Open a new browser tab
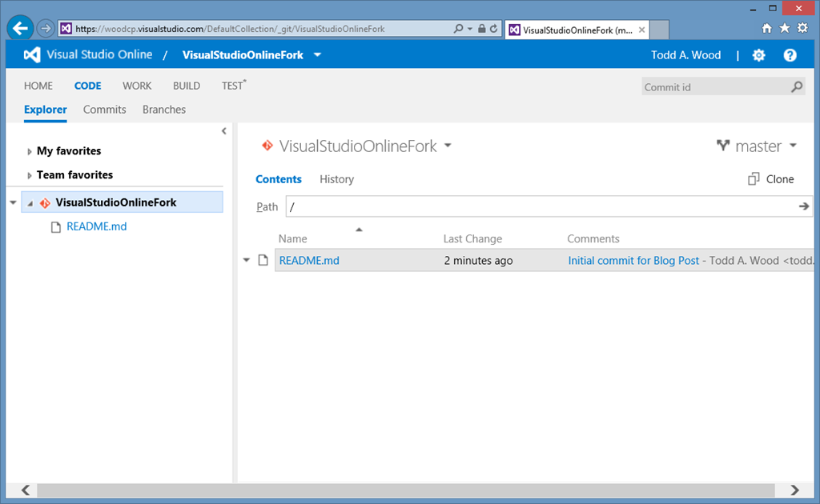820x504 pixels. (660, 30)
